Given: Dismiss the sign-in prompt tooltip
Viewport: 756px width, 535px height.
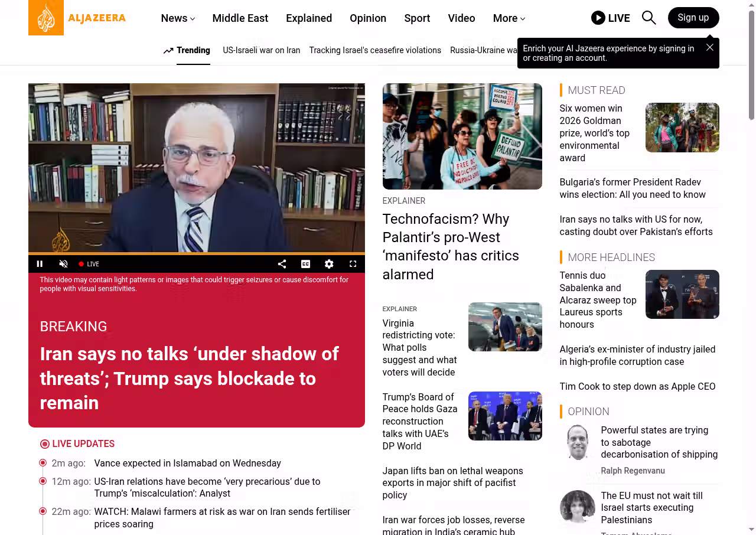Looking at the screenshot, I should pos(709,47).
